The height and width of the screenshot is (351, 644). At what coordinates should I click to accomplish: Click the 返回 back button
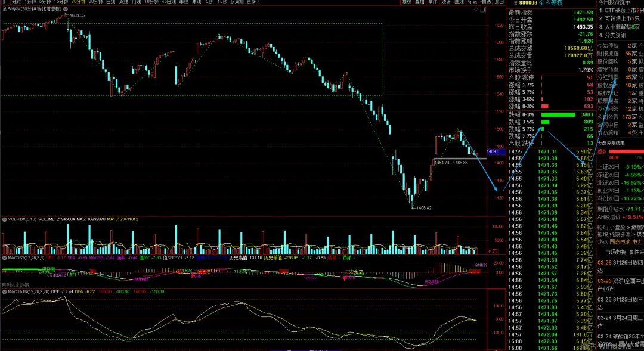click(x=499, y=2)
